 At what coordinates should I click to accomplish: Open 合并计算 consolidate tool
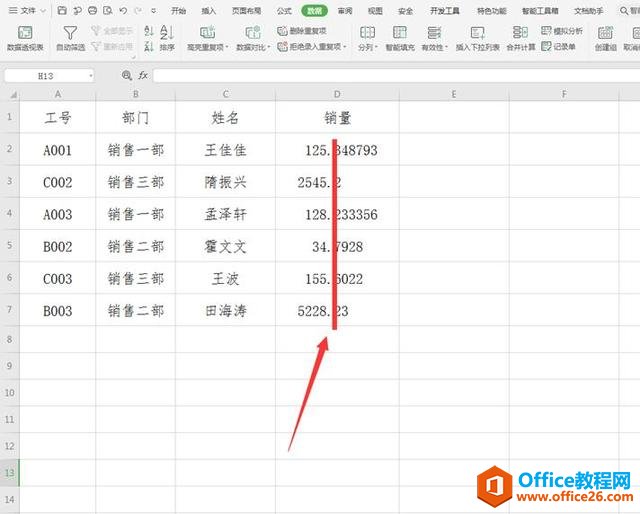point(520,38)
